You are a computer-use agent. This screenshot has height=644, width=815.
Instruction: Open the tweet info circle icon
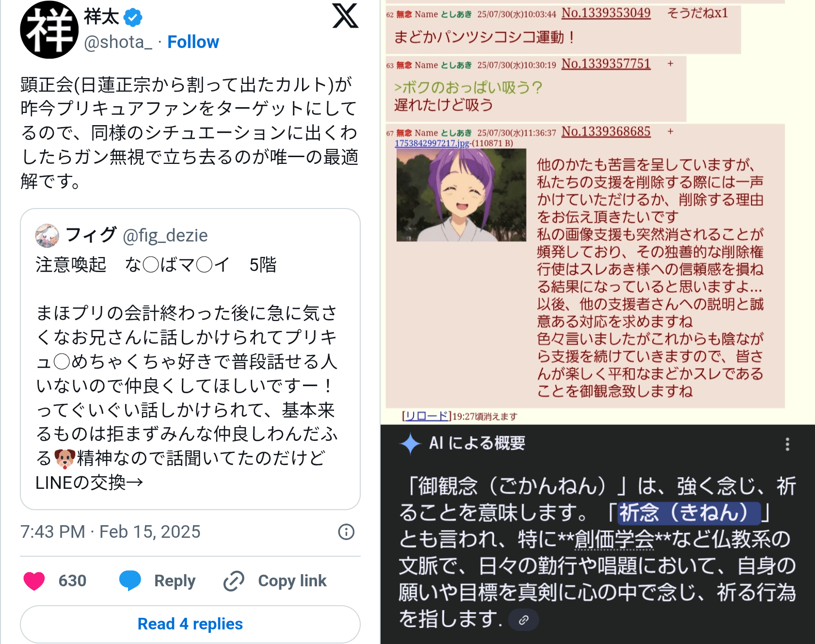point(346,532)
